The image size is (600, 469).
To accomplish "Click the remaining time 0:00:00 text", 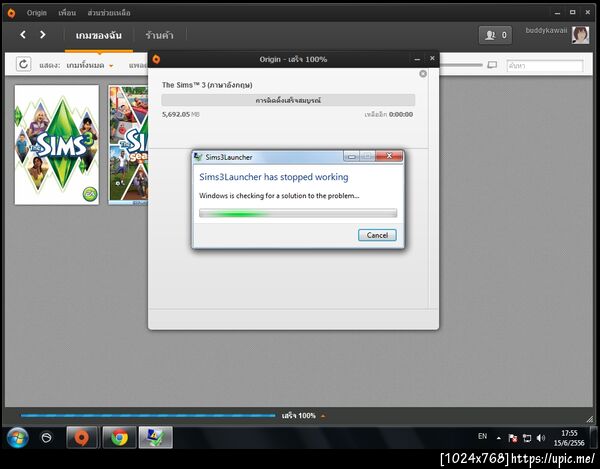I will coord(401,114).
